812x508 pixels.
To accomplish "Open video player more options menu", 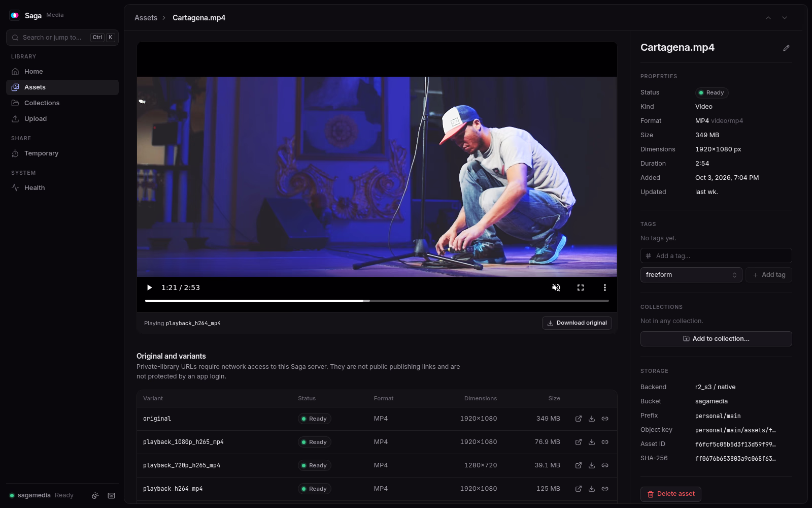I will [x=605, y=288].
